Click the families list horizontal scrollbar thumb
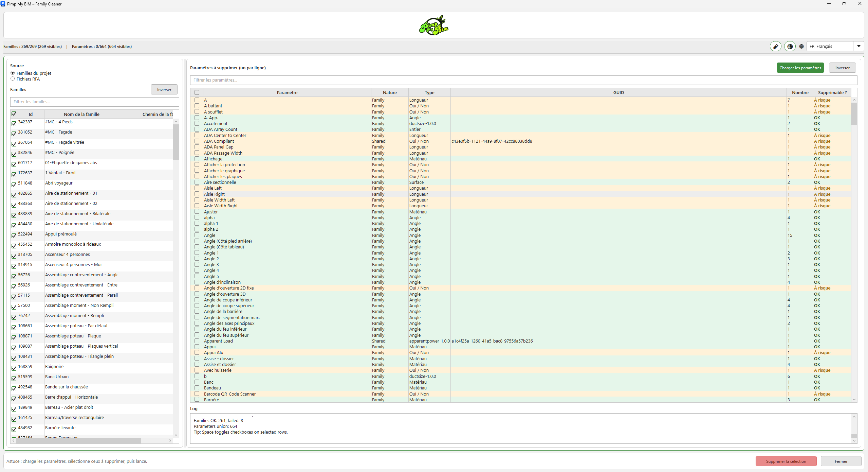 click(78, 440)
